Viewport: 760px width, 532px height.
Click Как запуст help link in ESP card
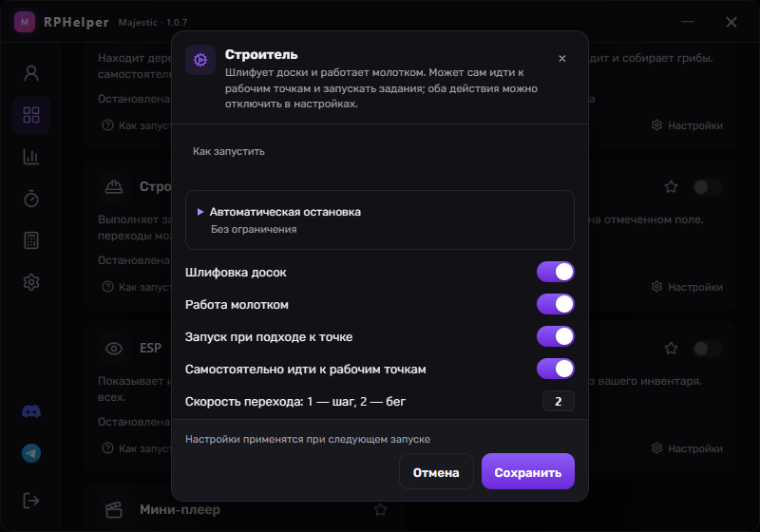pos(136,448)
